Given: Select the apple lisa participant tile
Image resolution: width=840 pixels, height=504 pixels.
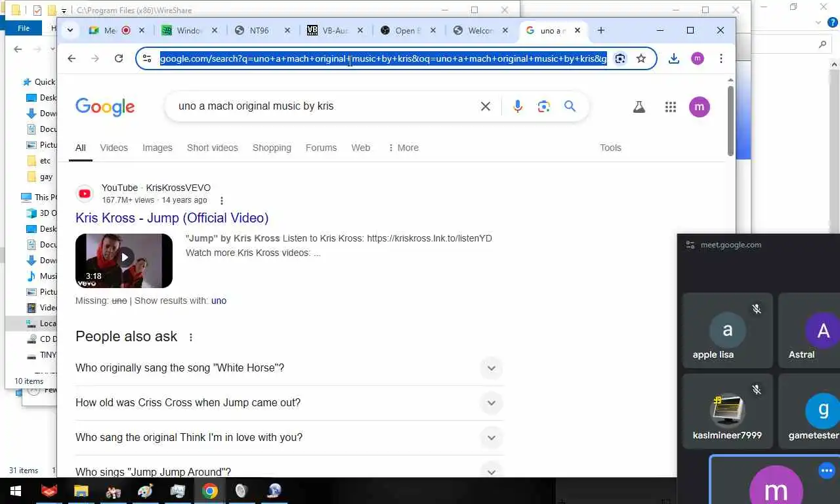Looking at the screenshot, I should coord(727,330).
